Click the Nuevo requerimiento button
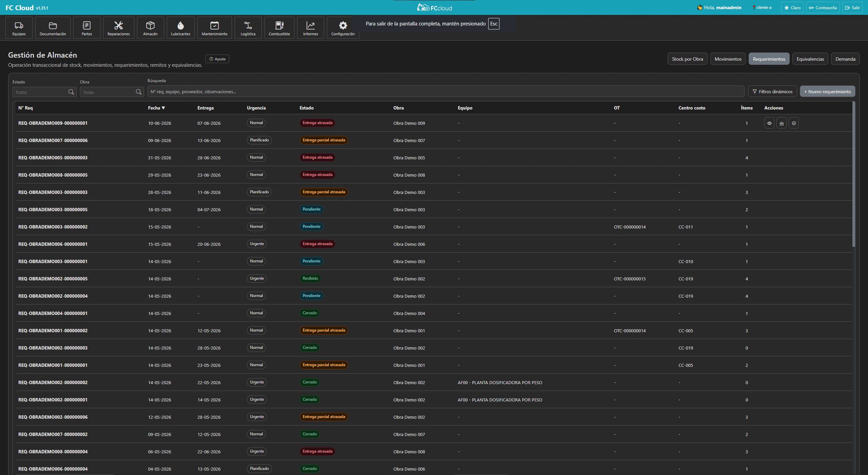 pyautogui.click(x=827, y=92)
